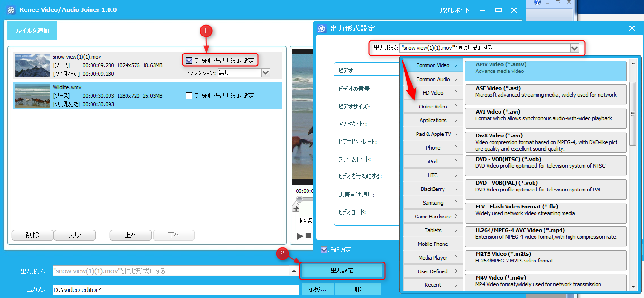Click the help icon in background window

tap(537, 3)
